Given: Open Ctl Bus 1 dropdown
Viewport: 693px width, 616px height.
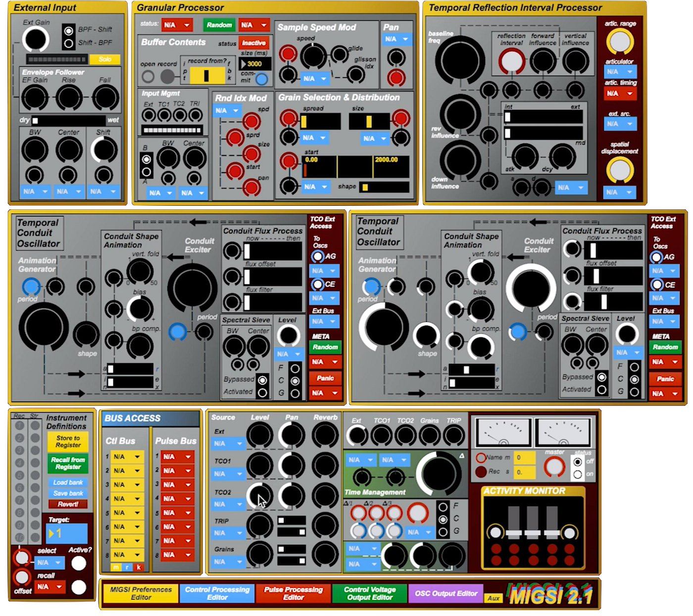Looking at the screenshot, I should [127, 457].
